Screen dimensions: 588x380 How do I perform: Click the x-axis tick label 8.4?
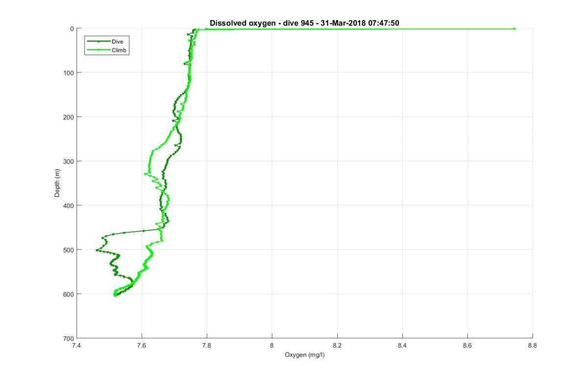tap(402, 345)
